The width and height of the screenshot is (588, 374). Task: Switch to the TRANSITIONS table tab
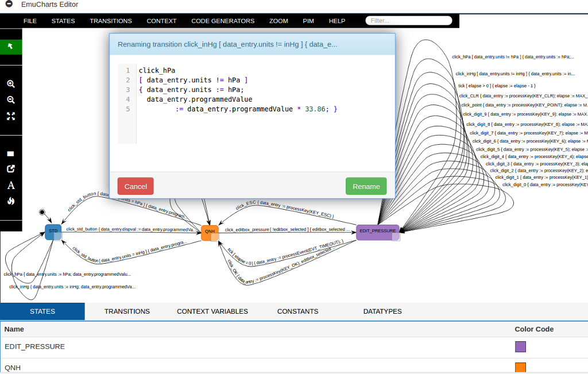(127, 311)
